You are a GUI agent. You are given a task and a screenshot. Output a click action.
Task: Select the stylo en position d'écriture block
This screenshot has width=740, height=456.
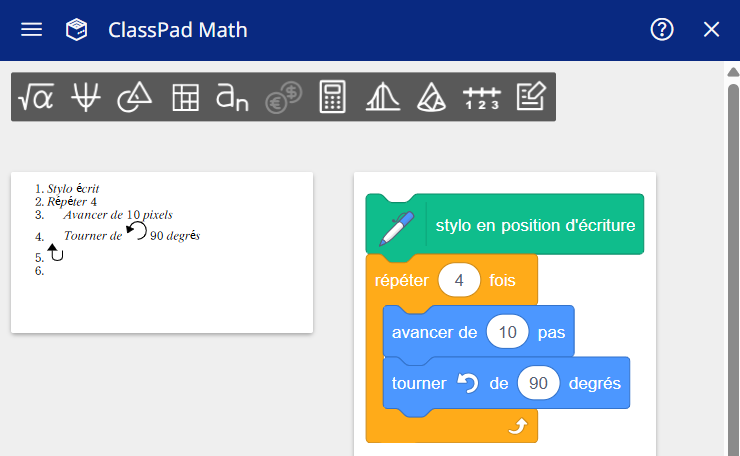coord(505,225)
